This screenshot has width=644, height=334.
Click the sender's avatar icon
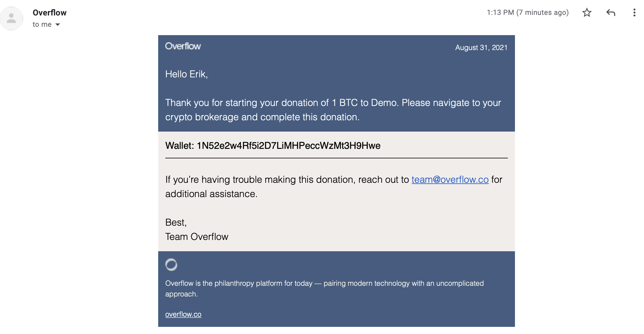tap(12, 18)
